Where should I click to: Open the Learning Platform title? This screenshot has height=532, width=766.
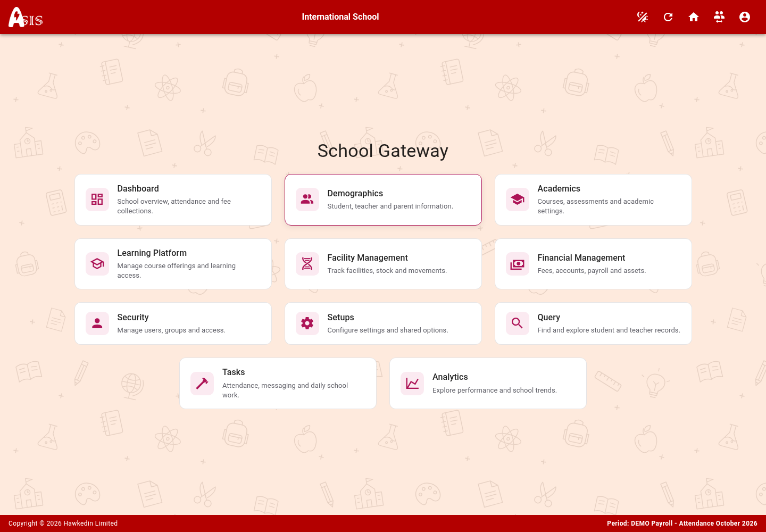point(152,253)
